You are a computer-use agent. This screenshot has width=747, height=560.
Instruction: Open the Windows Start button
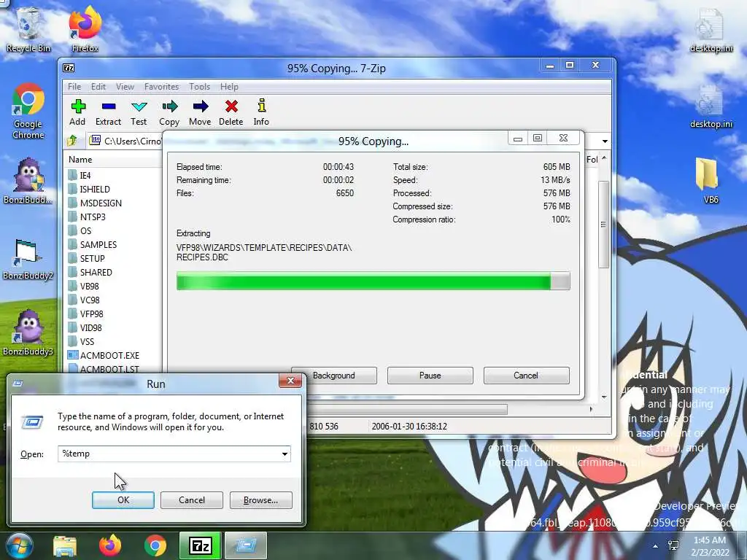19,545
